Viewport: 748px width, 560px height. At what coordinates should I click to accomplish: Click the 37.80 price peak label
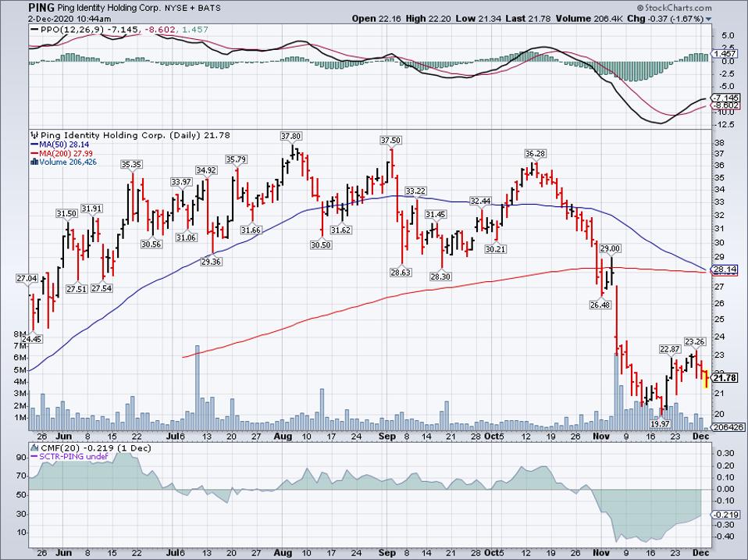pos(291,137)
